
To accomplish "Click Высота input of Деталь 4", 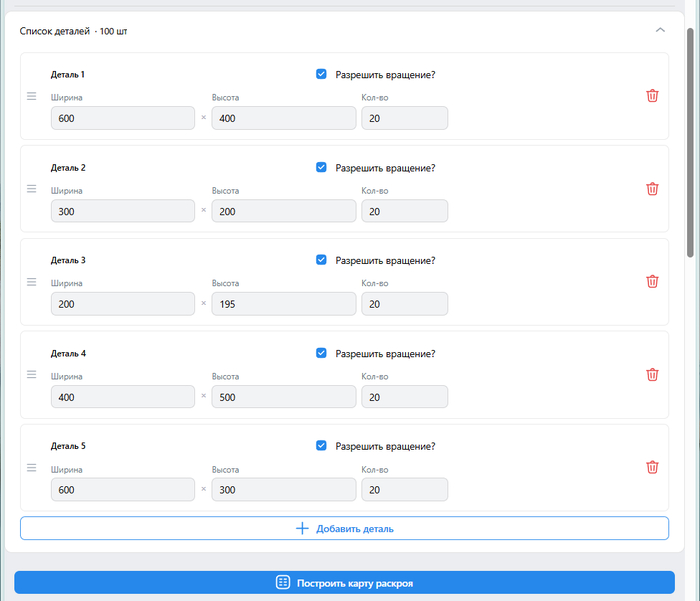I will pyautogui.click(x=283, y=397).
